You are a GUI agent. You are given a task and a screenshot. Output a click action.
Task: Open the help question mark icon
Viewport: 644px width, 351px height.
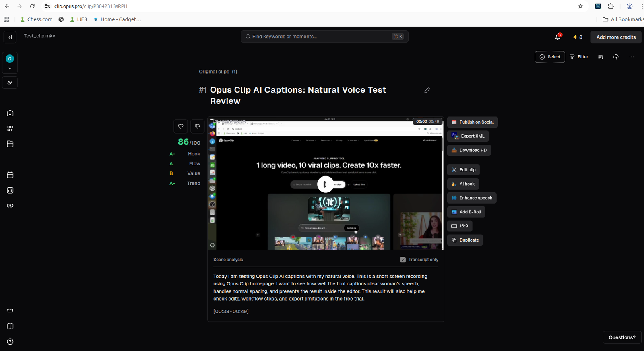tap(10, 341)
